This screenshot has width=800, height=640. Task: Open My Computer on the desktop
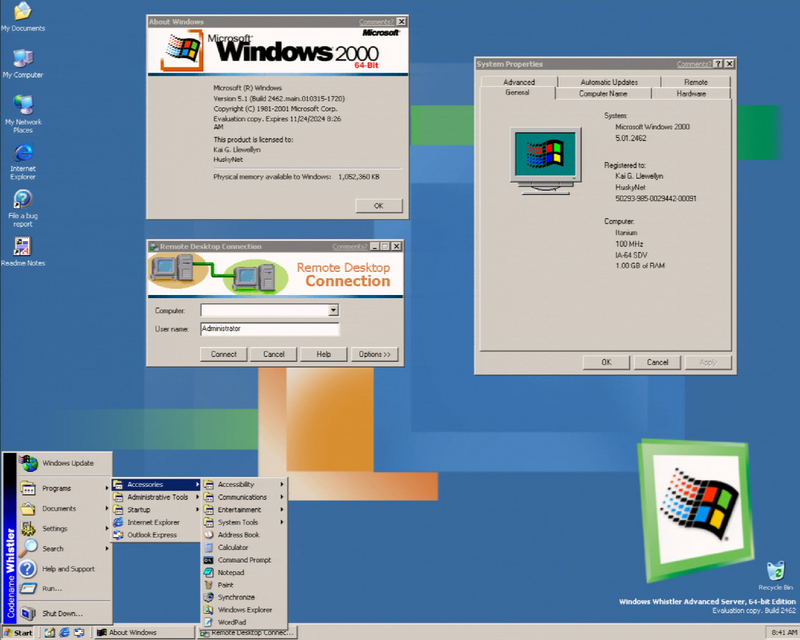click(22, 60)
